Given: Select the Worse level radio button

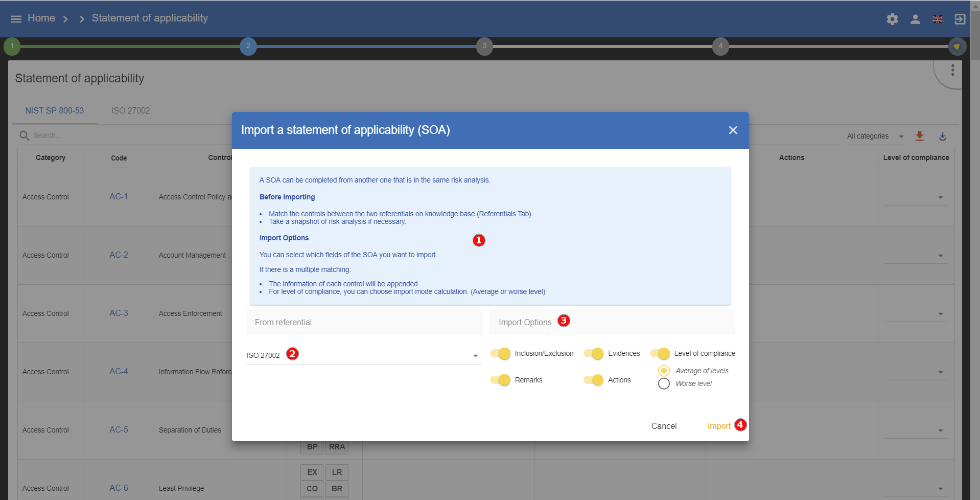Looking at the screenshot, I should click(664, 384).
